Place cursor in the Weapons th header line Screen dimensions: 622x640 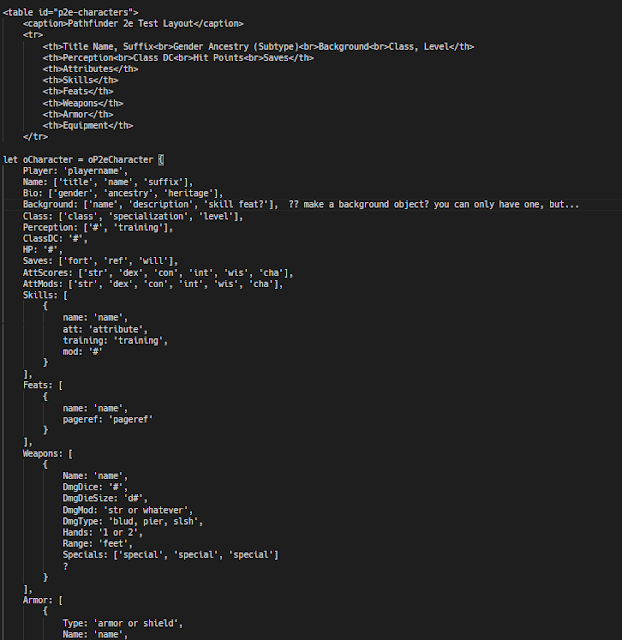click(x=83, y=103)
